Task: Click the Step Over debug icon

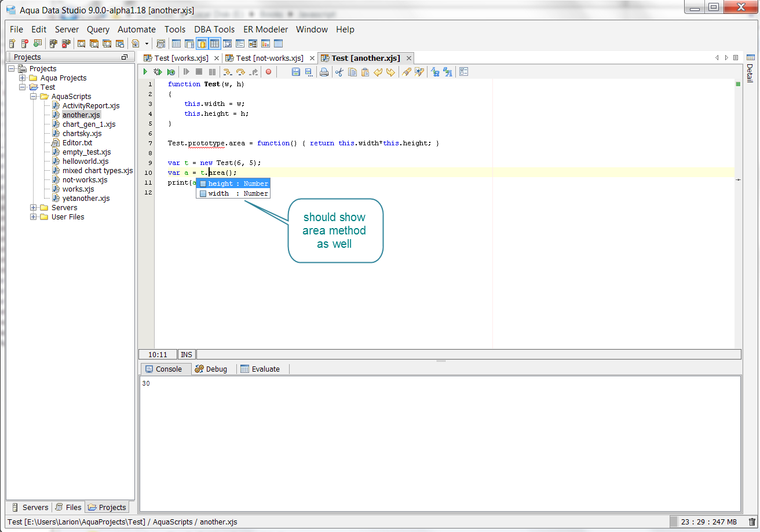Action: (x=240, y=72)
